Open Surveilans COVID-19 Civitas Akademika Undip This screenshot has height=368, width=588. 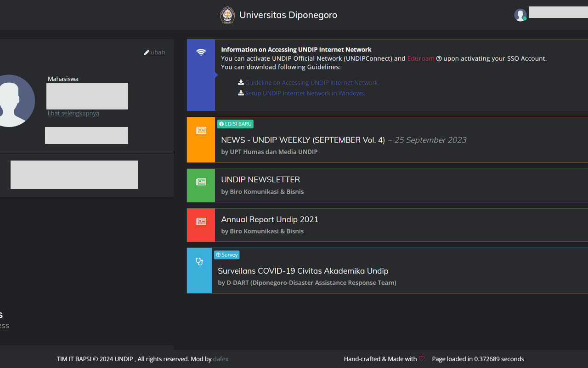(303, 271)
